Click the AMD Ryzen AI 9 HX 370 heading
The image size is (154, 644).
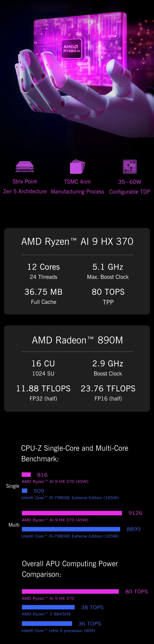point(77,242)
